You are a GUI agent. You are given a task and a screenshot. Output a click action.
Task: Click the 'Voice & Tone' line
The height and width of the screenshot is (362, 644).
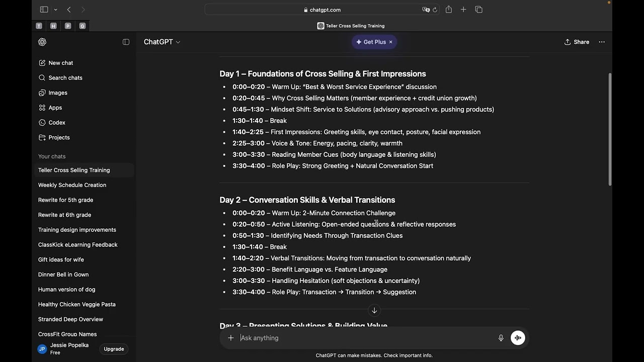[317, 143]
